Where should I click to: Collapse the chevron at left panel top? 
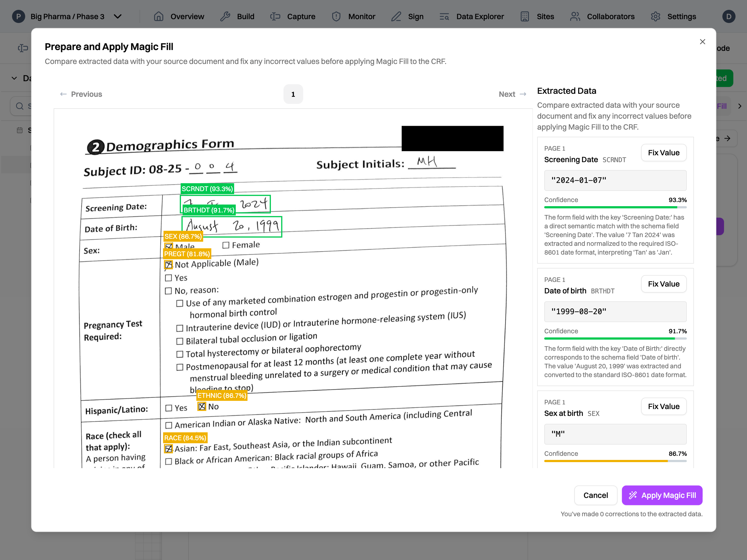click(x=14, y=78)
